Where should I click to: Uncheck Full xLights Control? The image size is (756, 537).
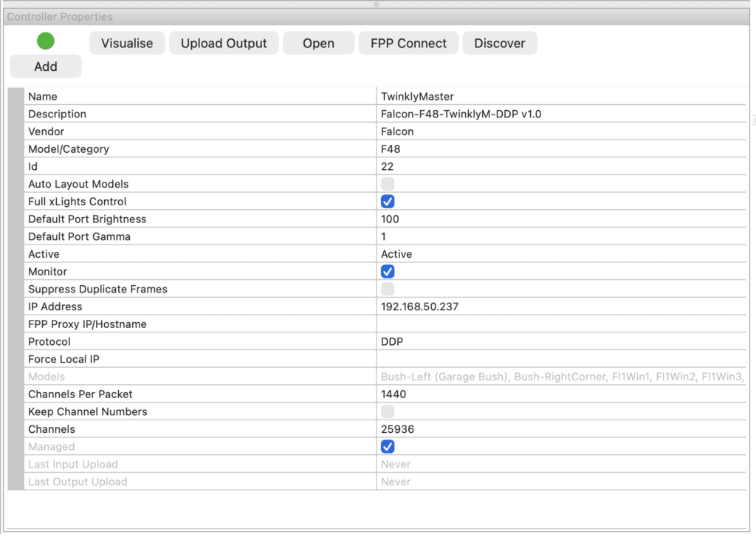click(388, 202)
